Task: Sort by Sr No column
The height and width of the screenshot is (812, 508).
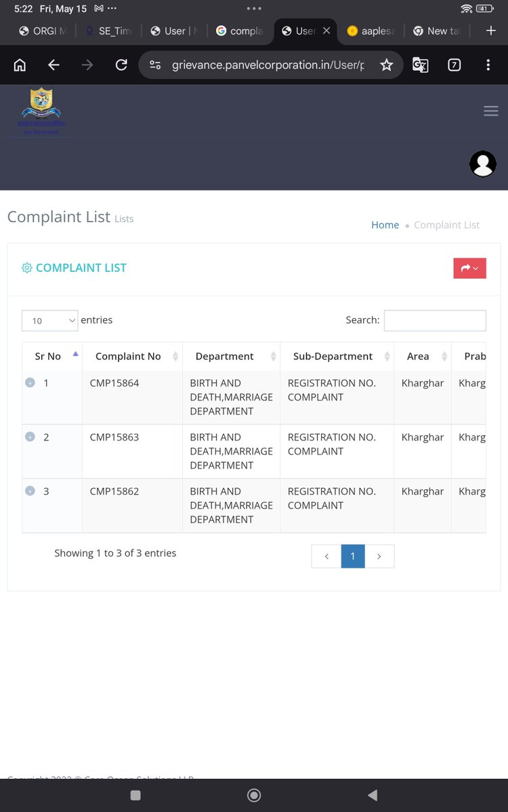Action: [52, 356]
